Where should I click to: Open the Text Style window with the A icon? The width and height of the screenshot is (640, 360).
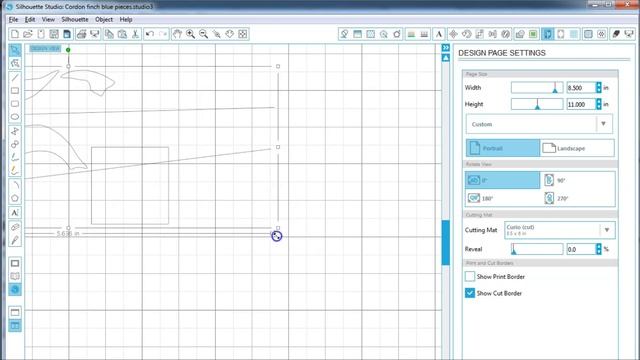(x=439, y=34)
